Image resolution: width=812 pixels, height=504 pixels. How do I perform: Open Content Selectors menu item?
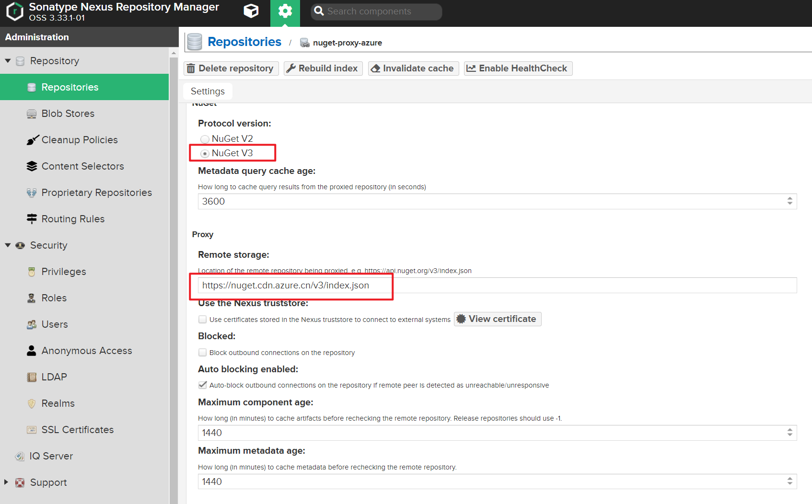pos(84,166)
